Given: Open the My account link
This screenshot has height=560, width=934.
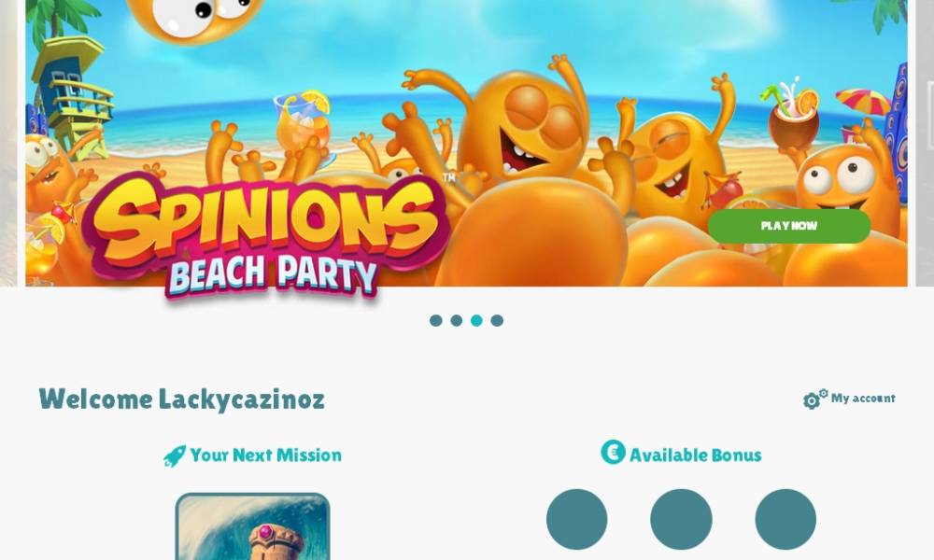Looking at the screenshot, I should [862, 399].
